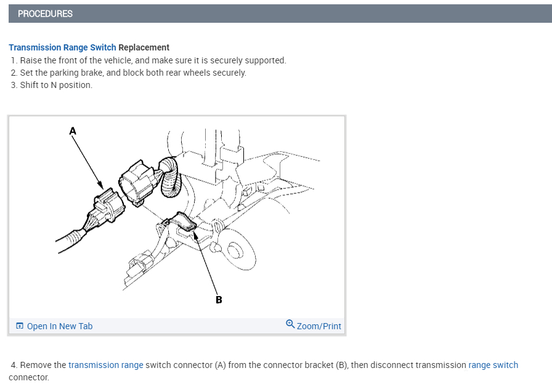Click the word 'Replacement' in the heading
Screen dimensions: 552x392
tap(144, 47)
